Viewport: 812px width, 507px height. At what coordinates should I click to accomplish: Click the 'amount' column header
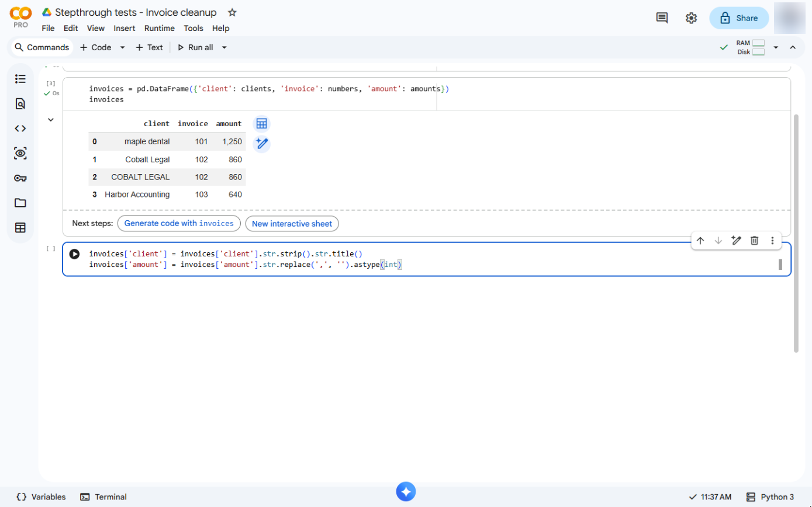pyautogui.click(x=229, y=124)
